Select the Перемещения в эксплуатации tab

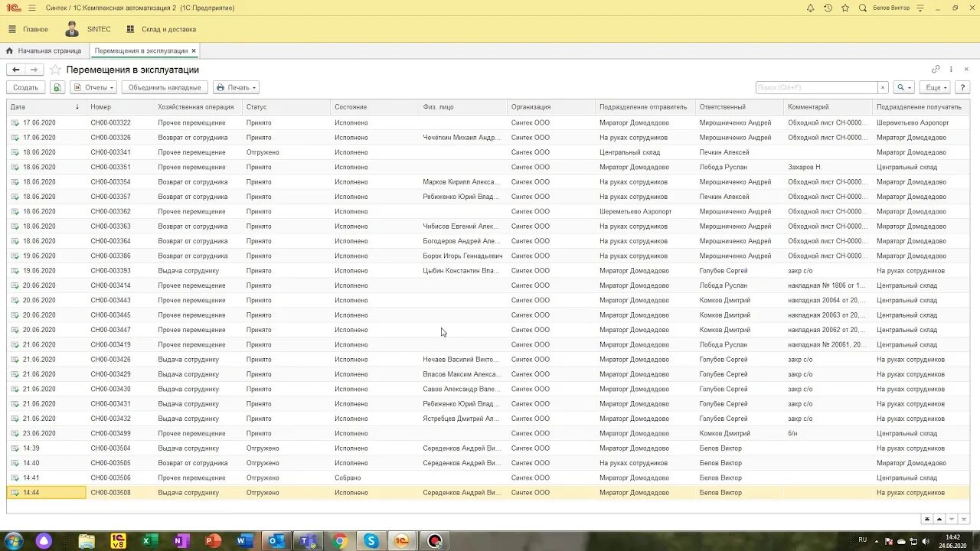(x=141, y=51)
